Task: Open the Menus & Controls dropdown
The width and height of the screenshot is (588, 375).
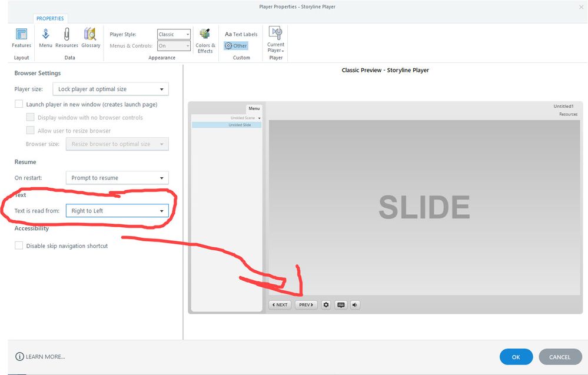Action: 174,46
